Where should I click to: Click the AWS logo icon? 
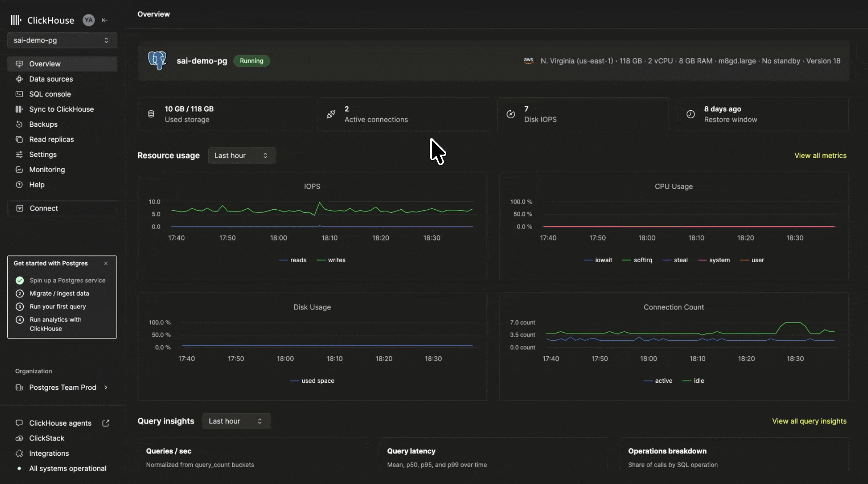529,61
